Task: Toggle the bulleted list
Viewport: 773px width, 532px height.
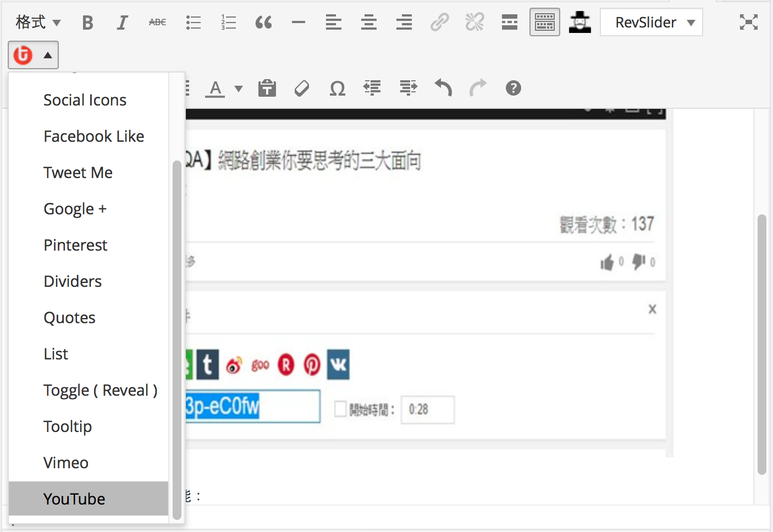Action: 193,22
